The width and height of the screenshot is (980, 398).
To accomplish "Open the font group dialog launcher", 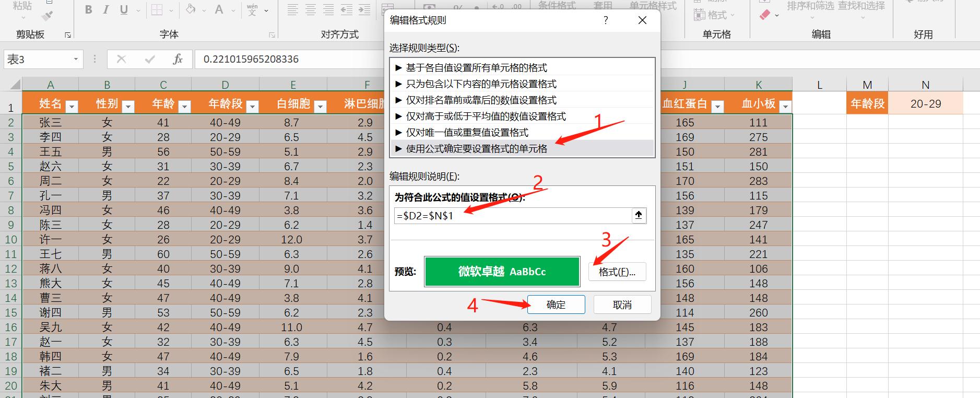I will pyautogui.click(x=272, y=35).
